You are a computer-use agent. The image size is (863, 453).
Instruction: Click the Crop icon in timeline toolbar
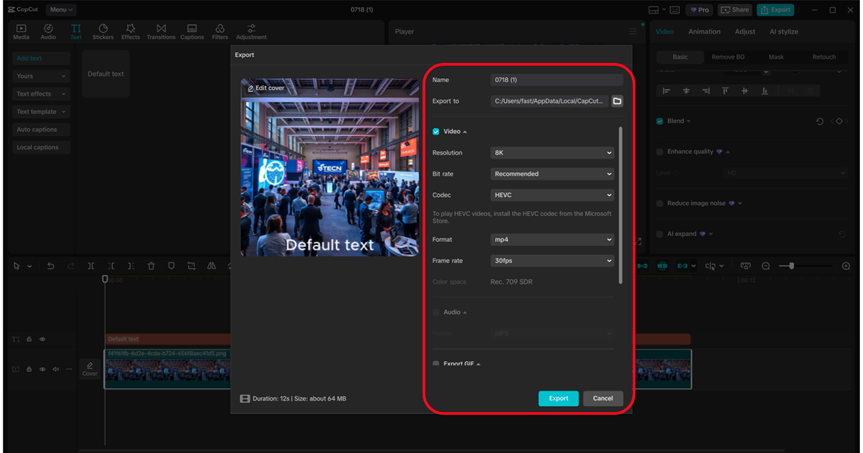(x=191, y=266)
